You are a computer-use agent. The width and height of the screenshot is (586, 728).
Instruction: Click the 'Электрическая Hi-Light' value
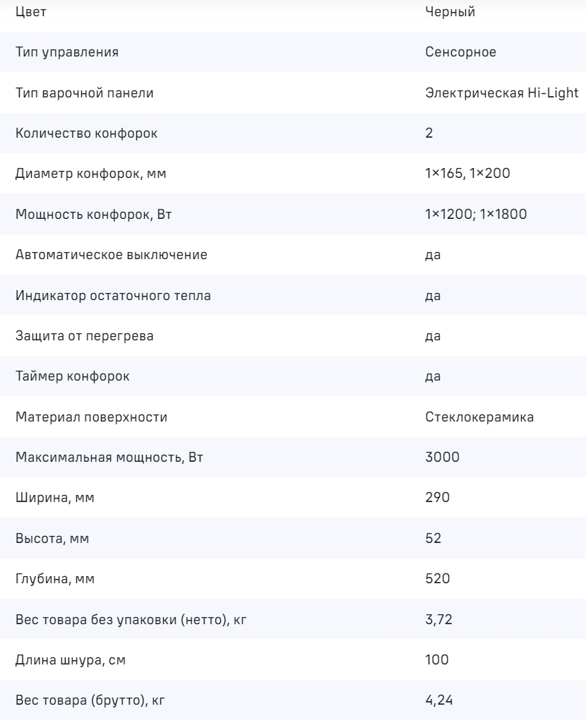(x=503, y=93)
